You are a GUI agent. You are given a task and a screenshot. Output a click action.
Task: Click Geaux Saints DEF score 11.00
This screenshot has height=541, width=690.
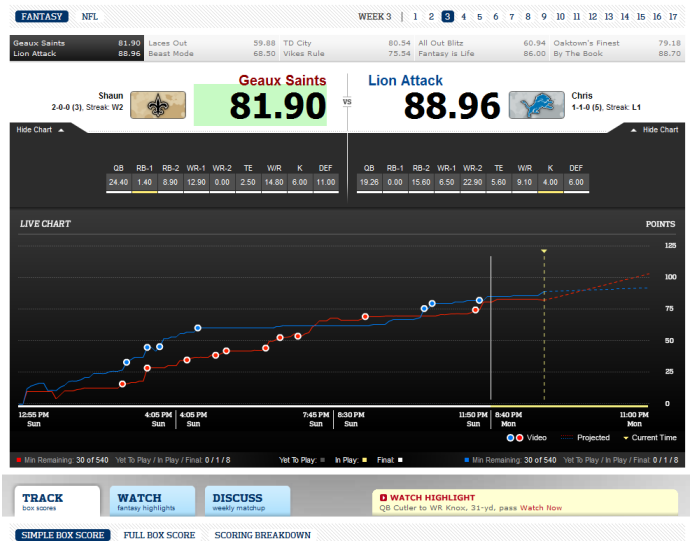[x=326, y=182]
